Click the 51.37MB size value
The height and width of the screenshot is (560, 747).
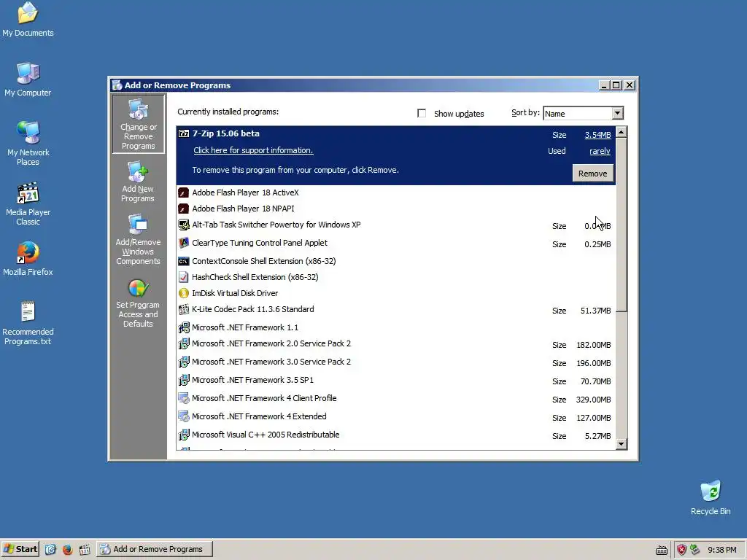[595, 311]
